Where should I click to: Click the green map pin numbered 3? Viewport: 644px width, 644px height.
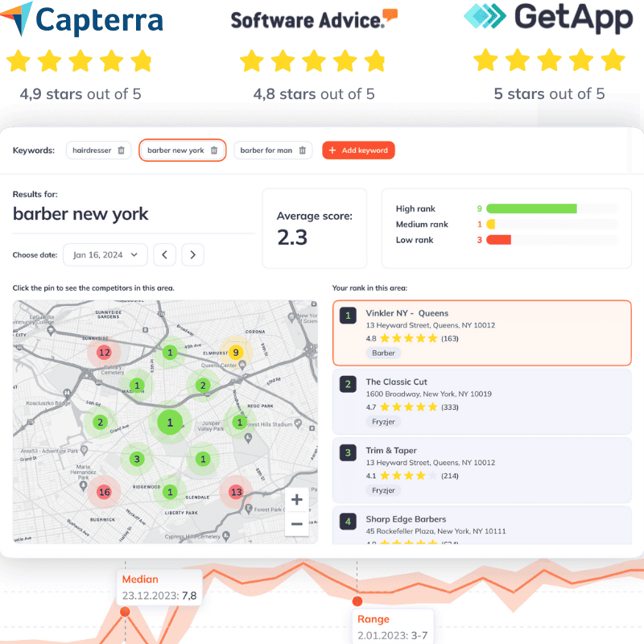pos(137,459)
